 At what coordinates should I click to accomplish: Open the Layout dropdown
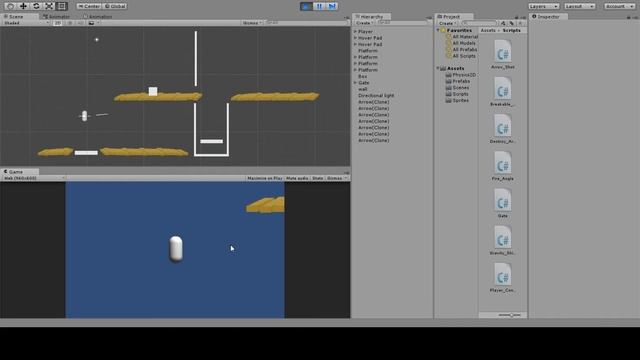pos(580,6)
